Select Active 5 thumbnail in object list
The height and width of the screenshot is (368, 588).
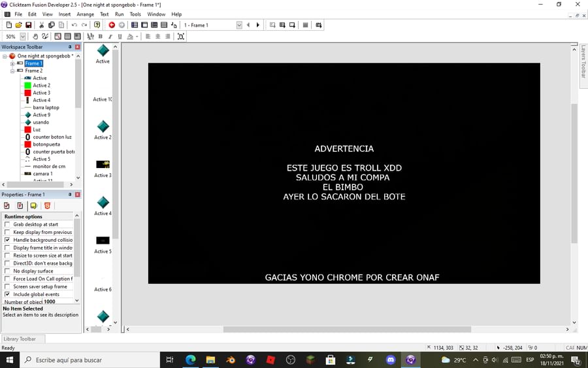pyautogui.click(x=103, y=241)
